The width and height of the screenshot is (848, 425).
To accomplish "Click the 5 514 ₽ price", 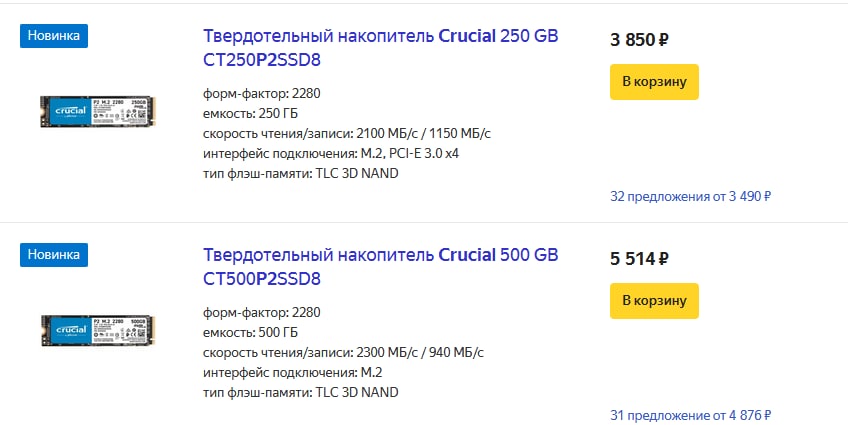I will tap(639, 259).
